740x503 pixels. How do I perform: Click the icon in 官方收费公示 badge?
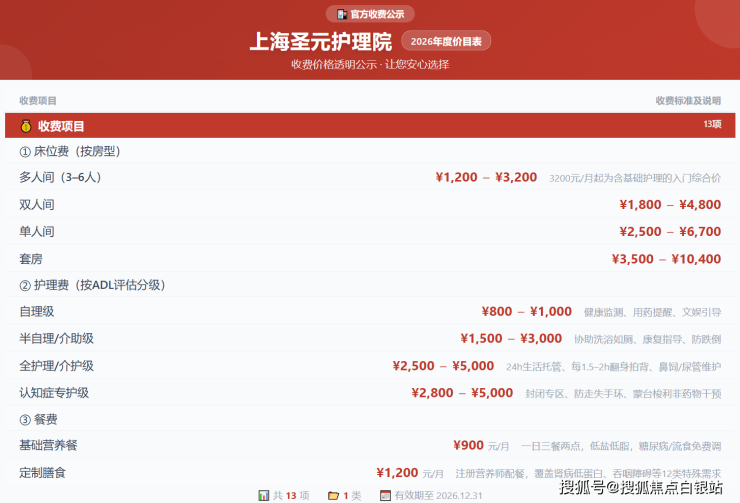point(342,14)
